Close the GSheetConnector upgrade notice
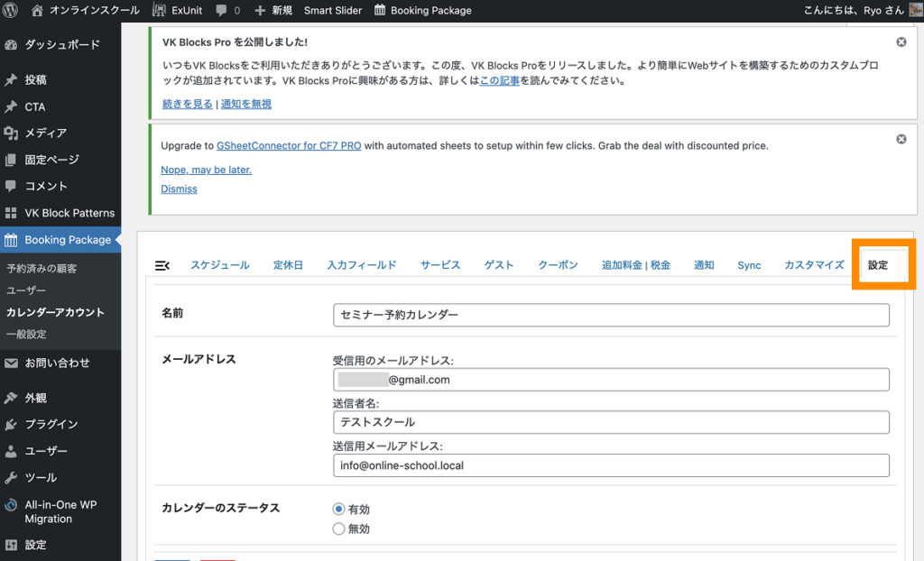The width and height of the screenshot is (924, 561). pos(901,139)
